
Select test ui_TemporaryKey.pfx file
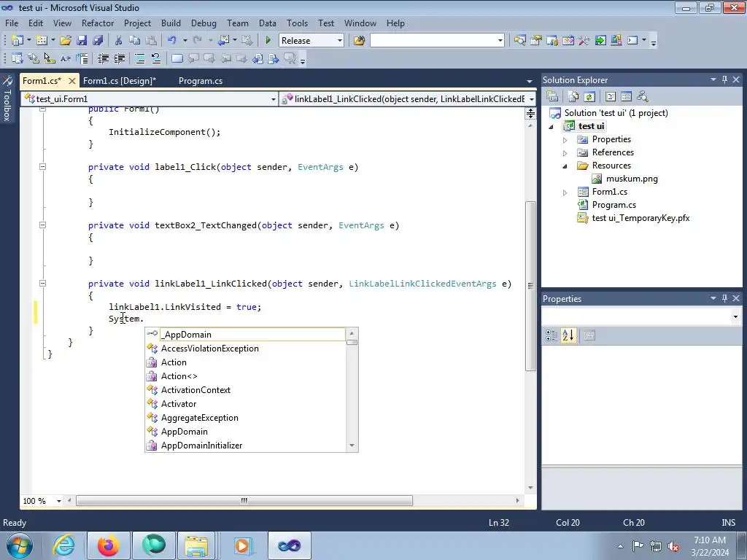[x=640, y=218]
